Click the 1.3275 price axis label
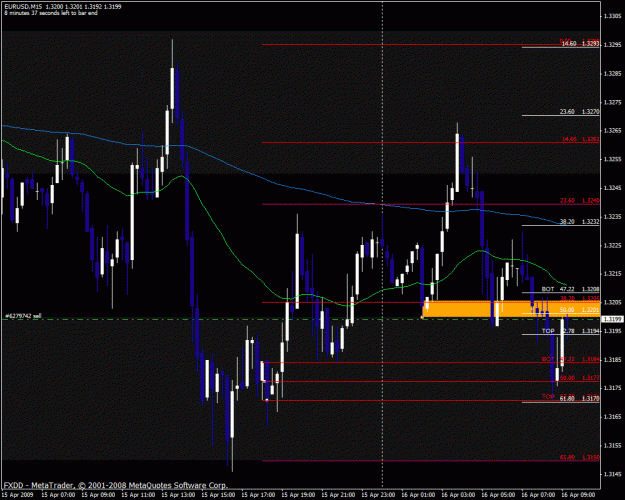The height and width of the screenshot is (500, 625). pos(613,102)
